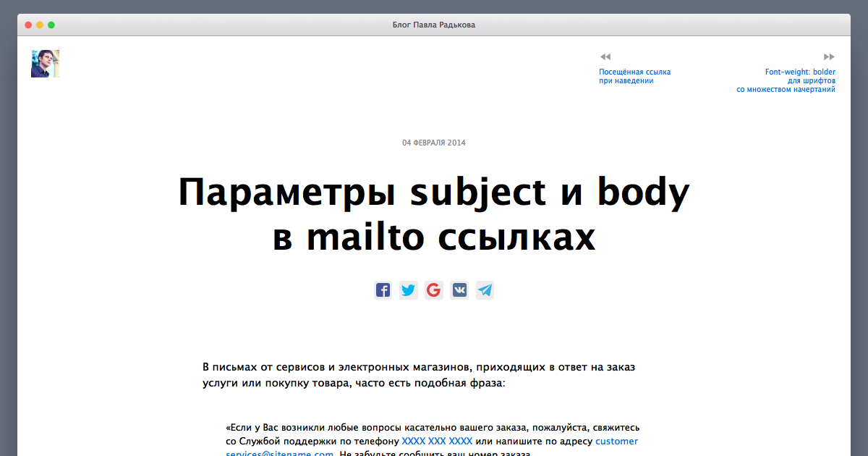Open the "Font-weight: bolder" article link
This screenshot has width=868, height=456.
[x=800, y=72]
